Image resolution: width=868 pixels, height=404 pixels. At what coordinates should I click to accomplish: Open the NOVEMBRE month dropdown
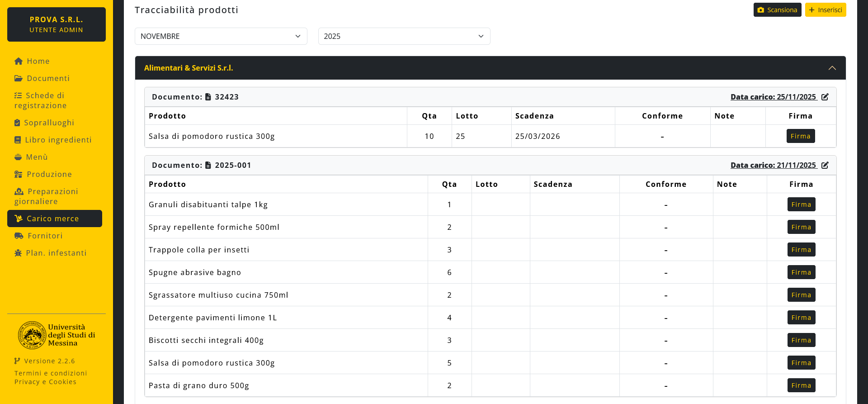(x=221, y=36)
